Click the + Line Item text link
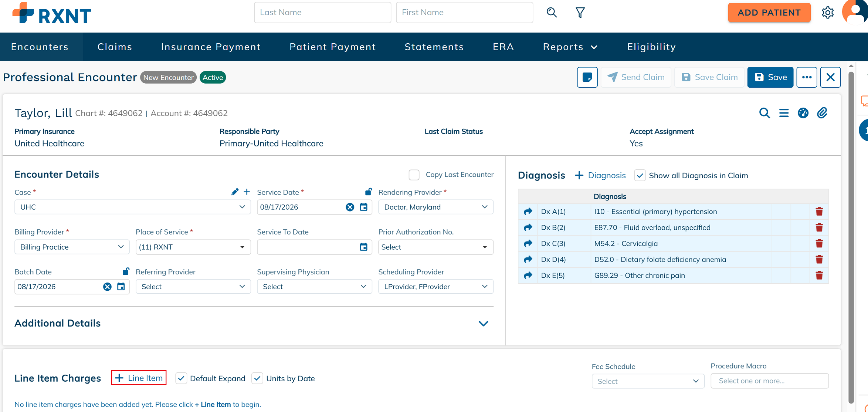 tap(213, 405)
